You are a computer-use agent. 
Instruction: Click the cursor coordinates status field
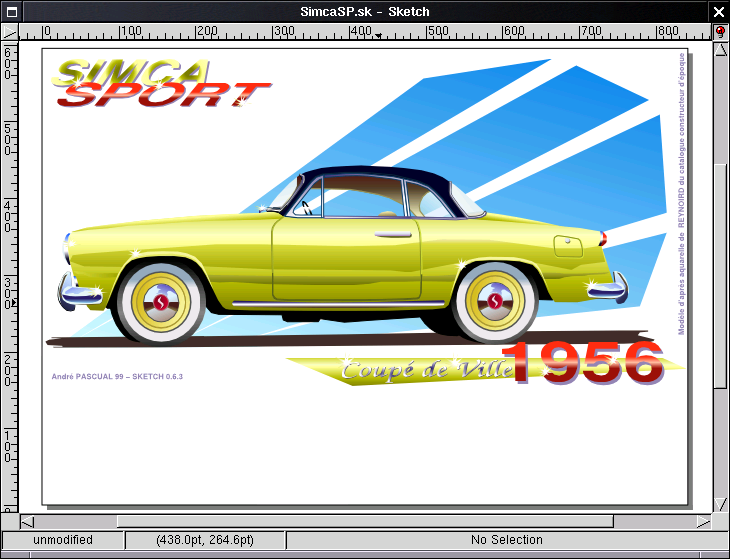click(205, 540)
